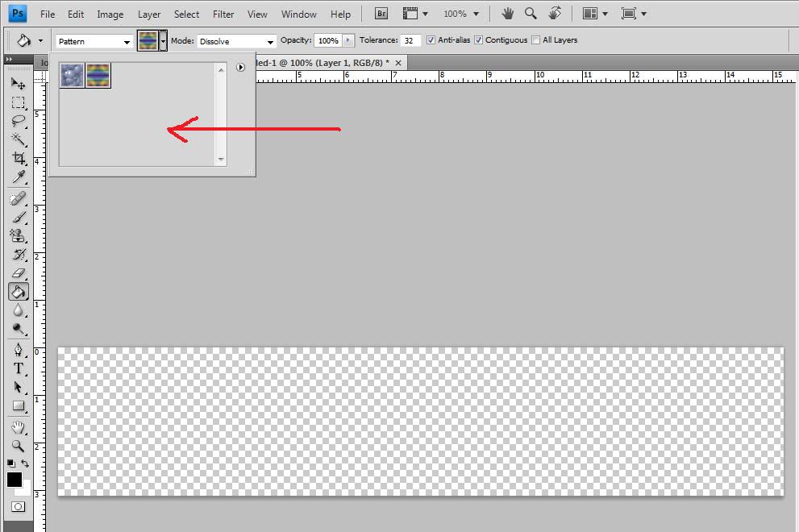The width and height of the screenshot is (799, 532).
Task: Select the Brush tool
Action: click(x=18, y=217)
